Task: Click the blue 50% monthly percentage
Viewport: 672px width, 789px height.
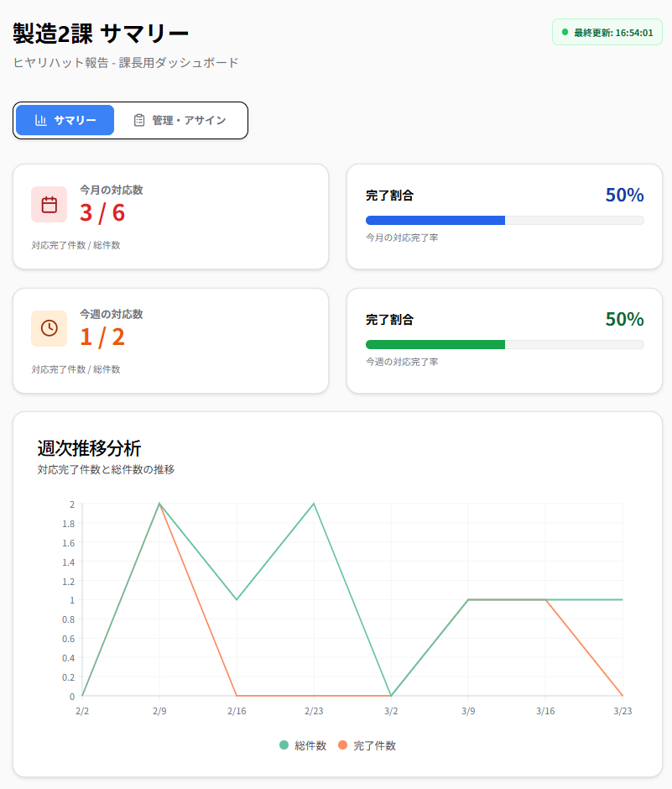Action: [x=624, y=195]
